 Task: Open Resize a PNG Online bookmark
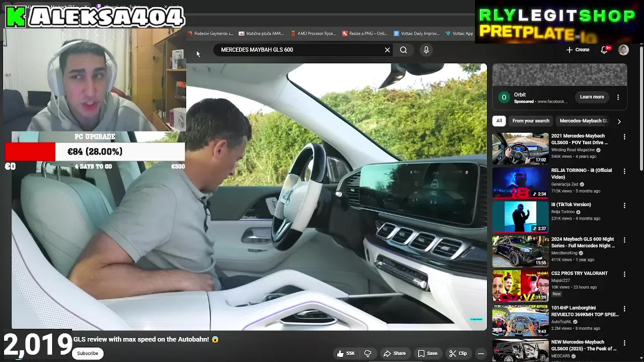click(365, 34)
